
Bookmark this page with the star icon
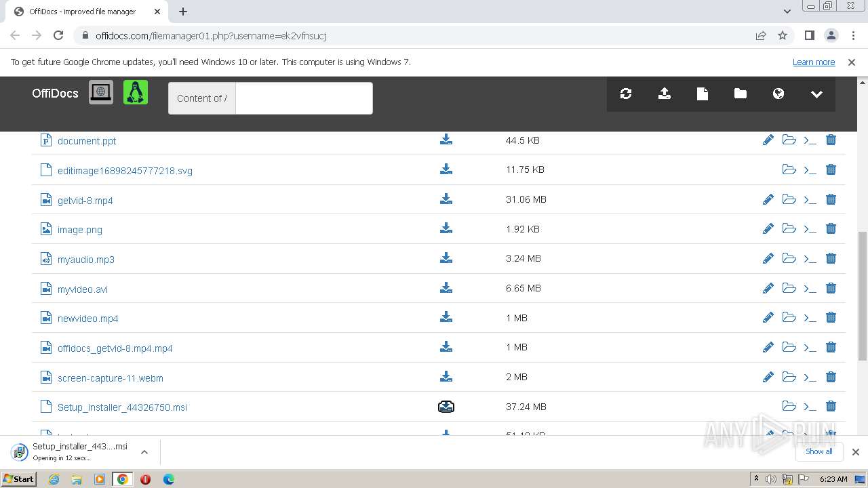pos(783,35)
